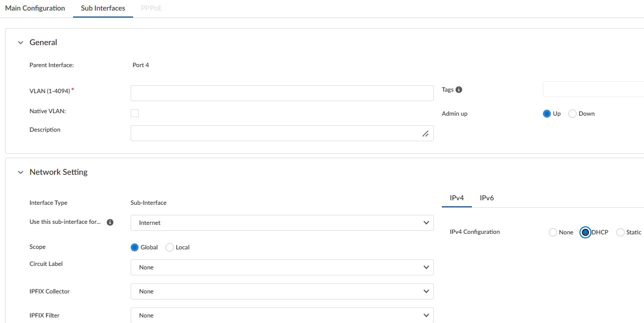
Task: Open the sub-interface usage Internet dropdown
Action: tap(282, 223)
